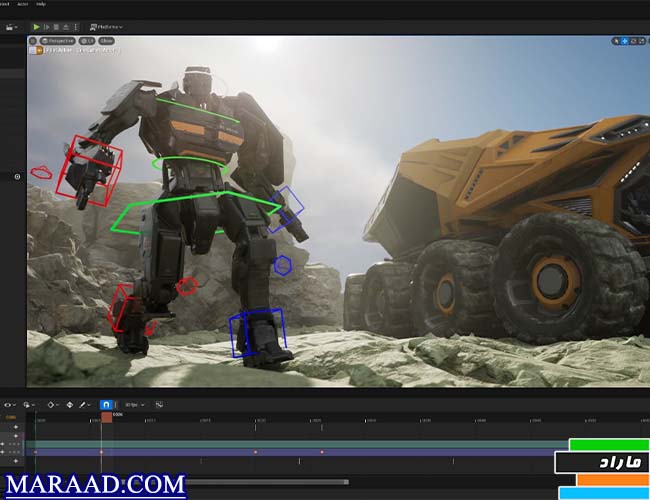Click the teal section bar in timeline
This screenshot has width=650, height=500.
coord(296,444)
